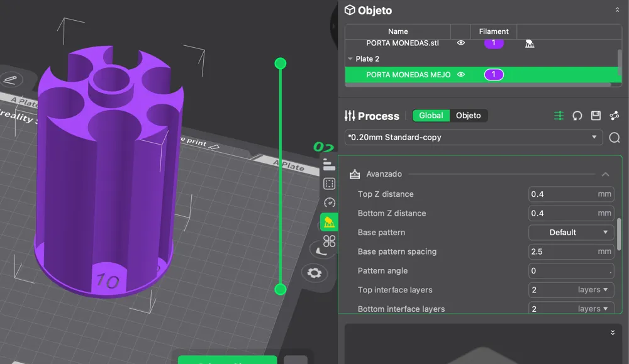Open the Others four-leaf settings icon
Viewport: 629px width, 364px height.
point(329,241)
